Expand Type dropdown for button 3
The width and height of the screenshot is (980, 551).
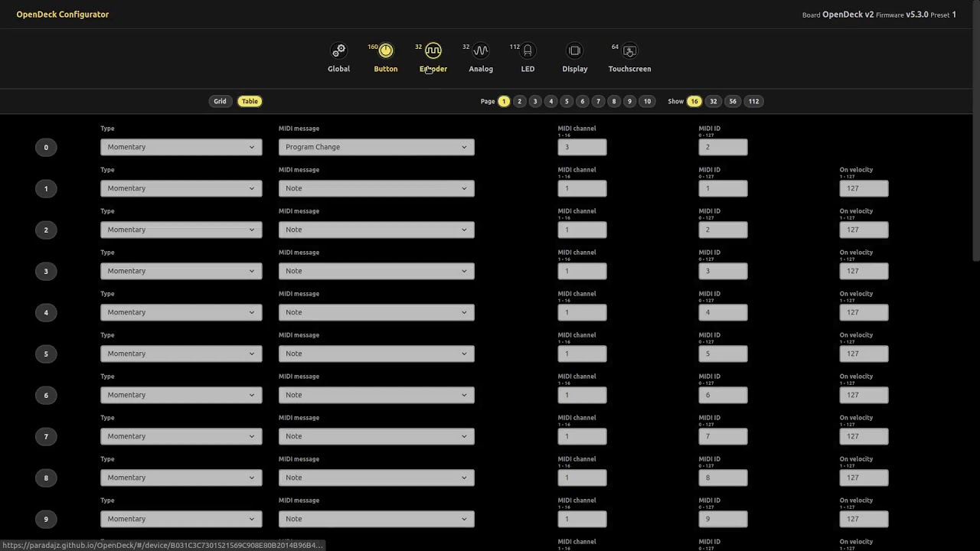181,271
